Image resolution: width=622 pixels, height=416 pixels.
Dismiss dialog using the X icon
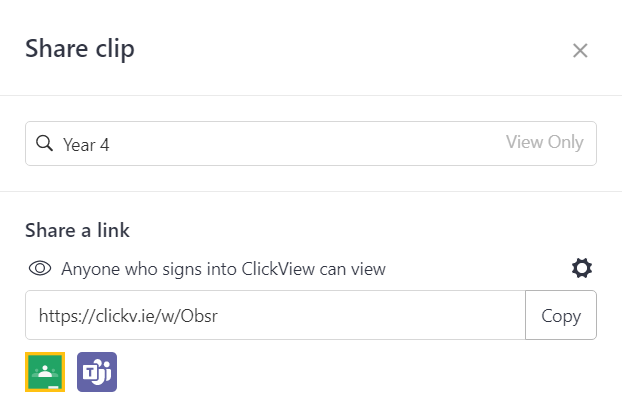point(580,50)
